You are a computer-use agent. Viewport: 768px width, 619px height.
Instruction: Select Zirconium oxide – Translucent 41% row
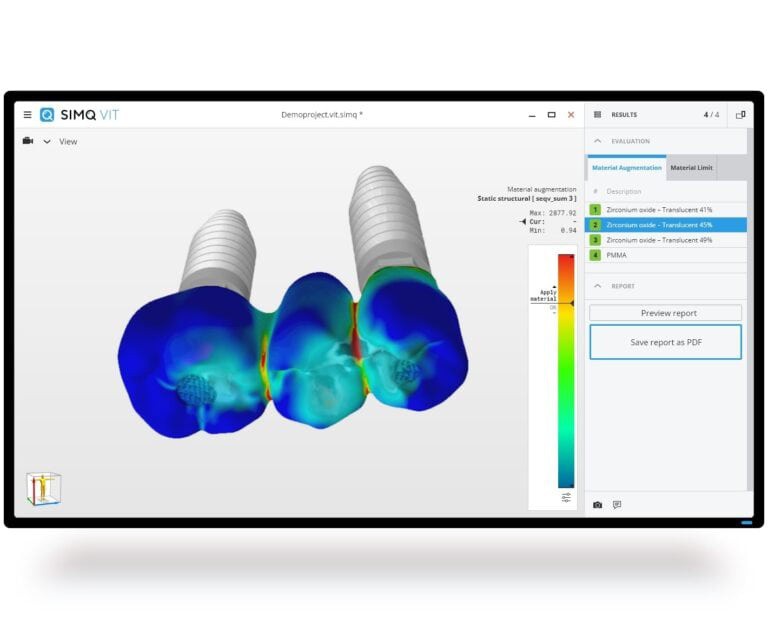click(x=666, y=210)
